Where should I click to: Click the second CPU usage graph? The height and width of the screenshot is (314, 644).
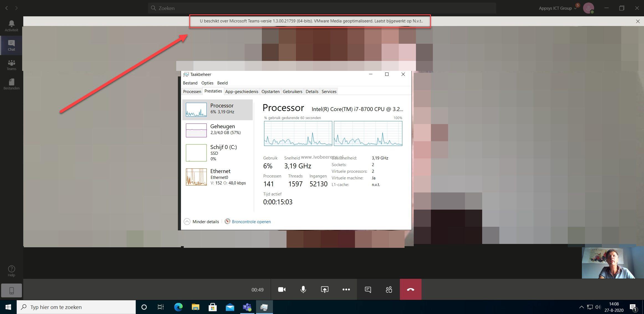pos(368,133)
